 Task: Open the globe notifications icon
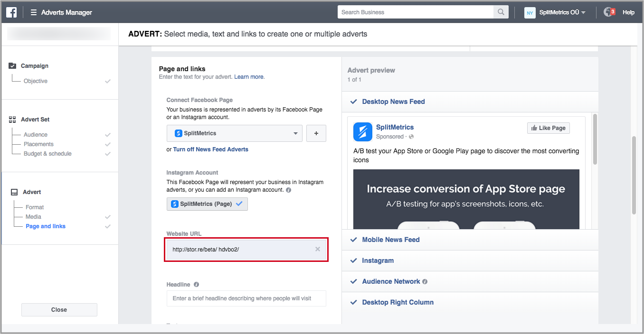[608, 12]
